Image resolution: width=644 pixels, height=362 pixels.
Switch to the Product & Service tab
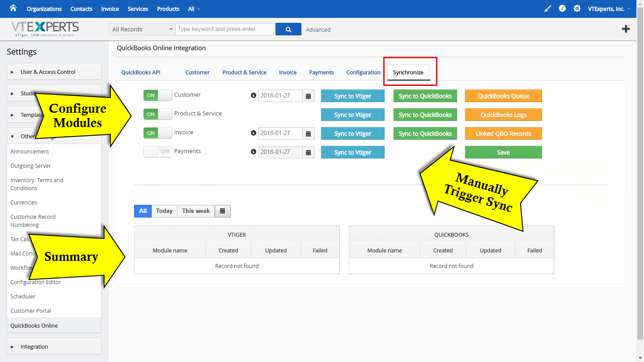pyautogui.click(x=245, y=72)
